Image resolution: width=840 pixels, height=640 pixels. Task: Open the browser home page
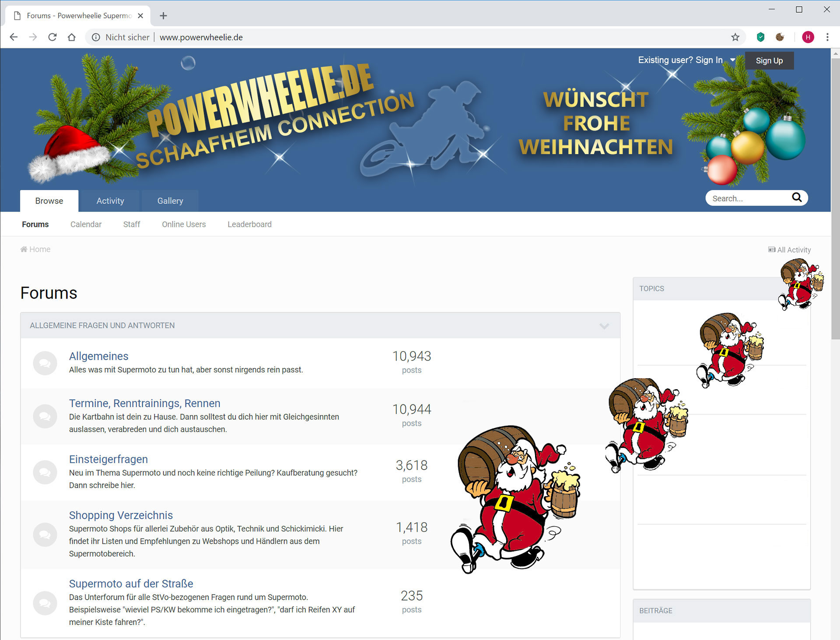(x=72, y=37)
